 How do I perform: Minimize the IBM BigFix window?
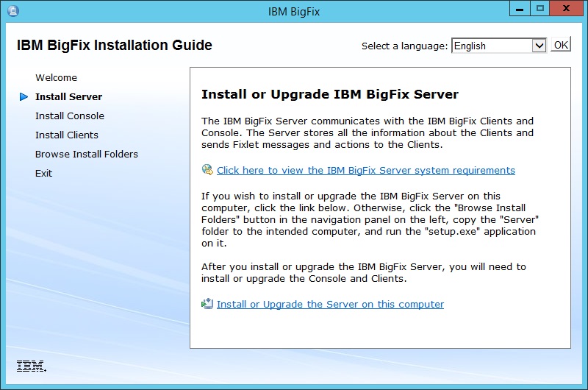pyautogui.click(x=520, y=10)
